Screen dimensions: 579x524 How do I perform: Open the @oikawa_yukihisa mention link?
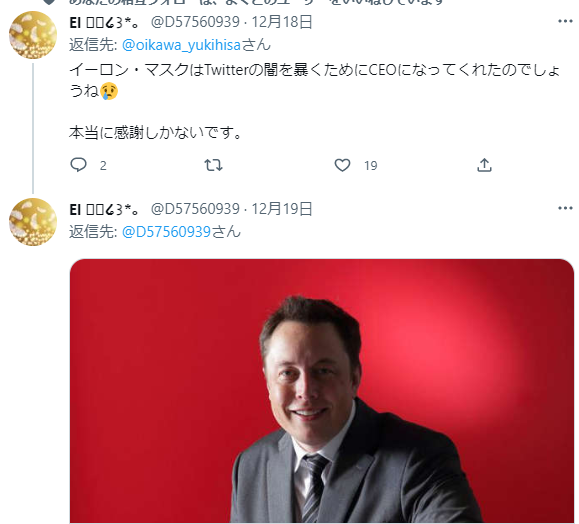tap(181, 45)
